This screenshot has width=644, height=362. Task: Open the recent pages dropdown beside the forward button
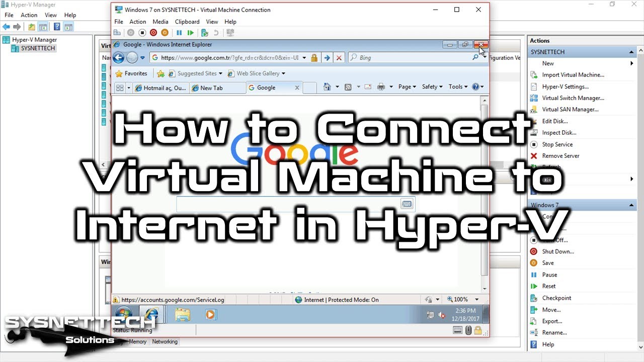click(x=142, y=58)
